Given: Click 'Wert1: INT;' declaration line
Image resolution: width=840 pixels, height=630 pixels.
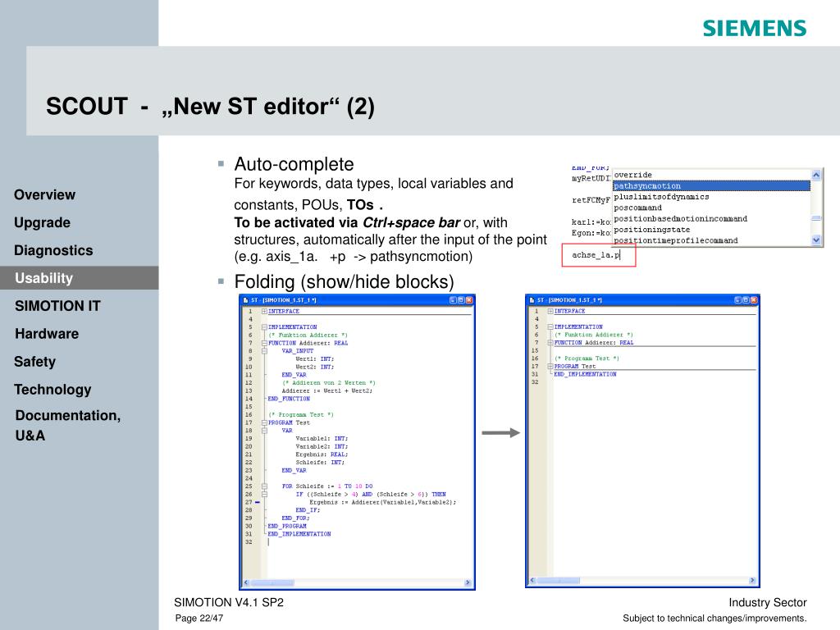Looking at the screenshot, I should (x=314, y=359).
